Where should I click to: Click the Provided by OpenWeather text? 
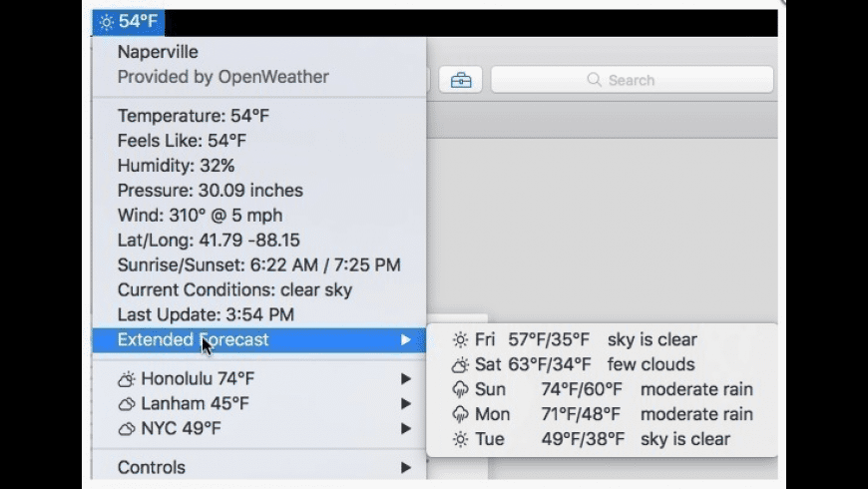222,77
